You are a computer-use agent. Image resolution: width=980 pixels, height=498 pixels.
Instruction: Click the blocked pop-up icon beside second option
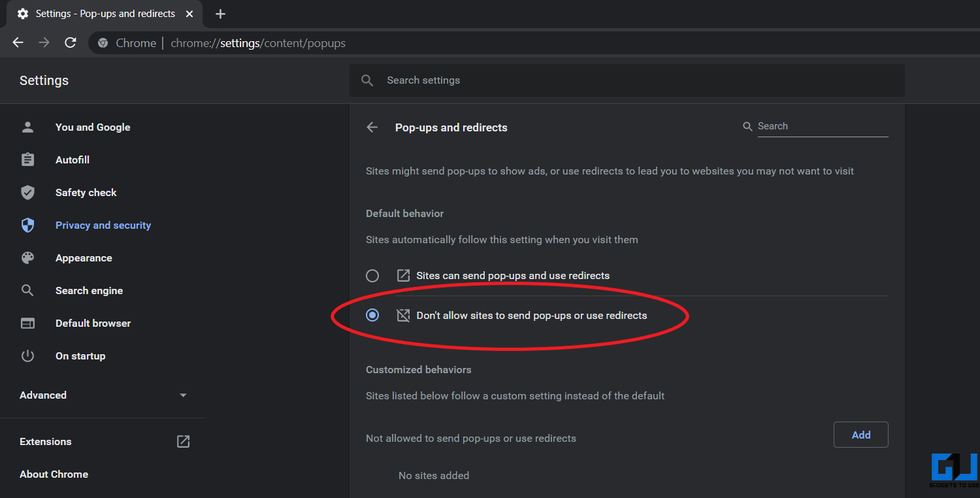pos(403,316)
